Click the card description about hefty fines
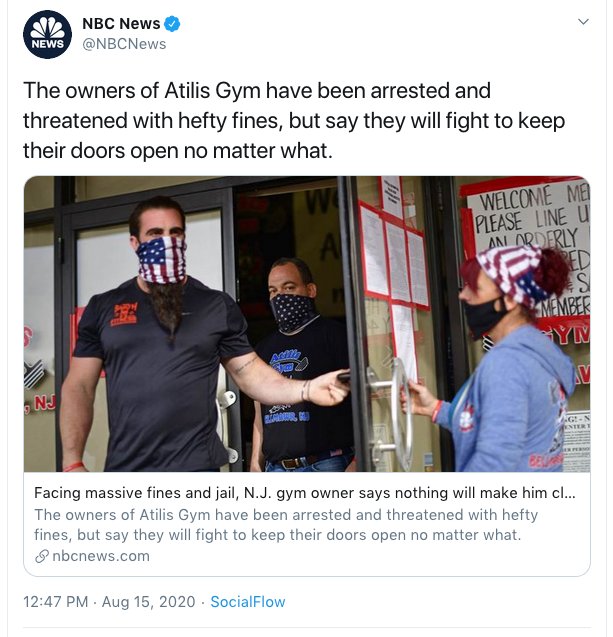613x637 pixels. pyautogui.click(x=286, y=524)
